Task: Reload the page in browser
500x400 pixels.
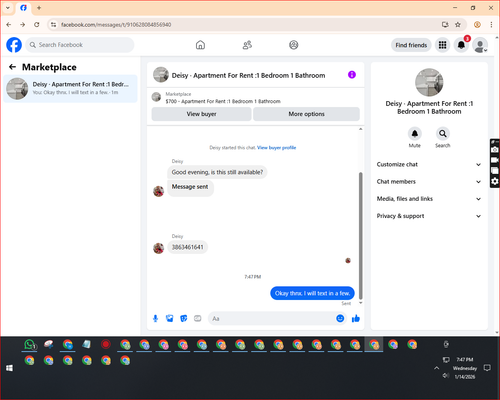Action: pos(37,25)
